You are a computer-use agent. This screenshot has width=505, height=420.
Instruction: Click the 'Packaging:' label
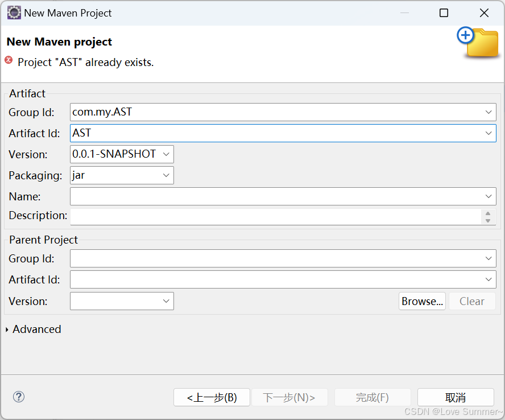pyautogui.click(x=35, y=176)
